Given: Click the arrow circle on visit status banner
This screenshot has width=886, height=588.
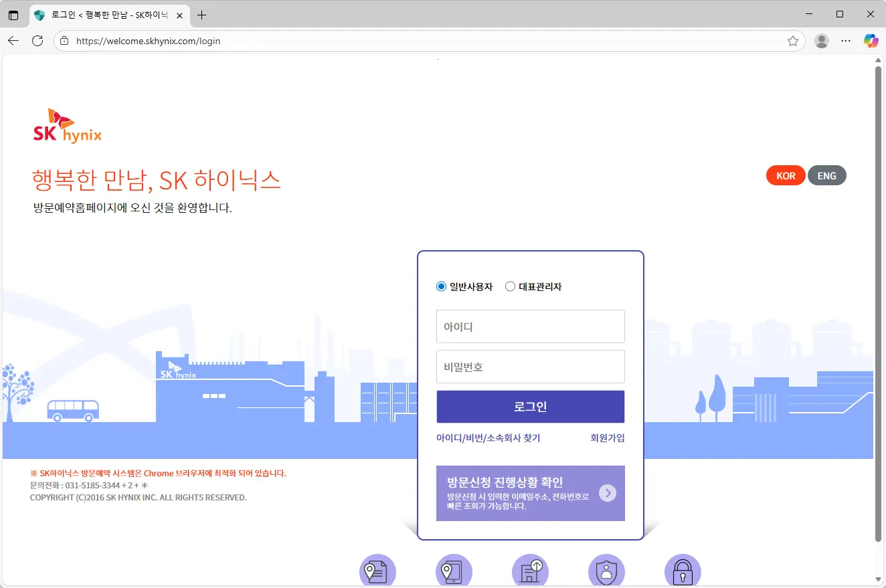Looking at the screenshot, I should (608, 493).
